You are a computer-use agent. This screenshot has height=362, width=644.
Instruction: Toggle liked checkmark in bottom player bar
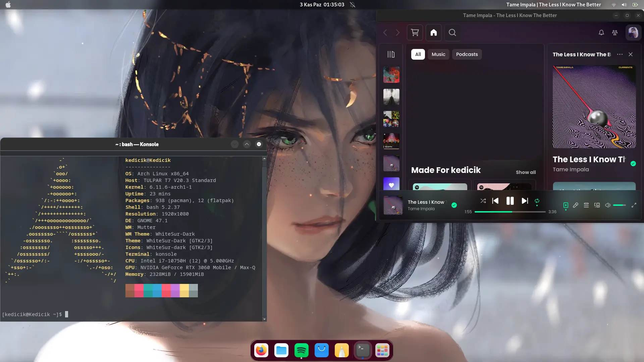(x=454, y=205)
